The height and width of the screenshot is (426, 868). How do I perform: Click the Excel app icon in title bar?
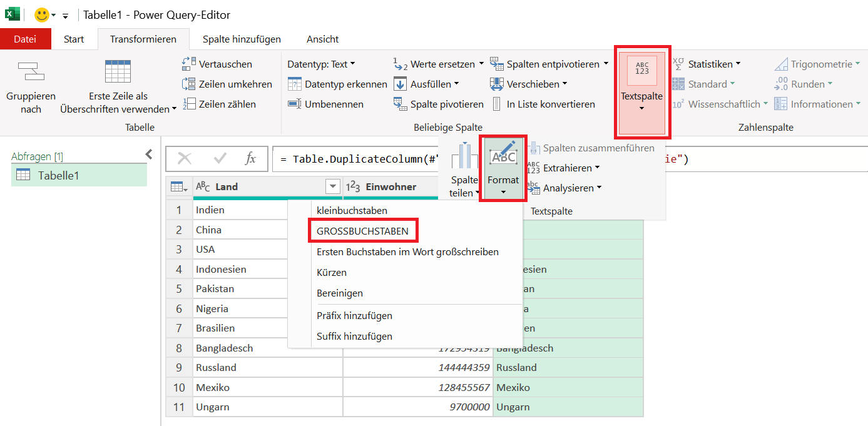point(13,14)
